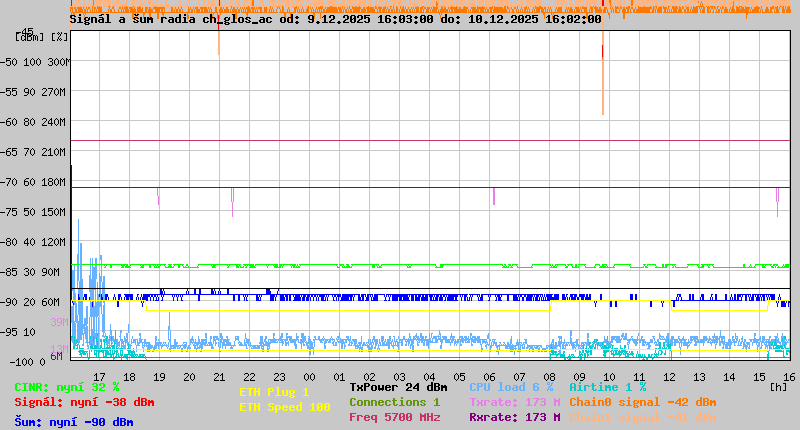Click the Rxrate 173 M legend entry
This screenshot has width=800, height=430.
(514, 417)
